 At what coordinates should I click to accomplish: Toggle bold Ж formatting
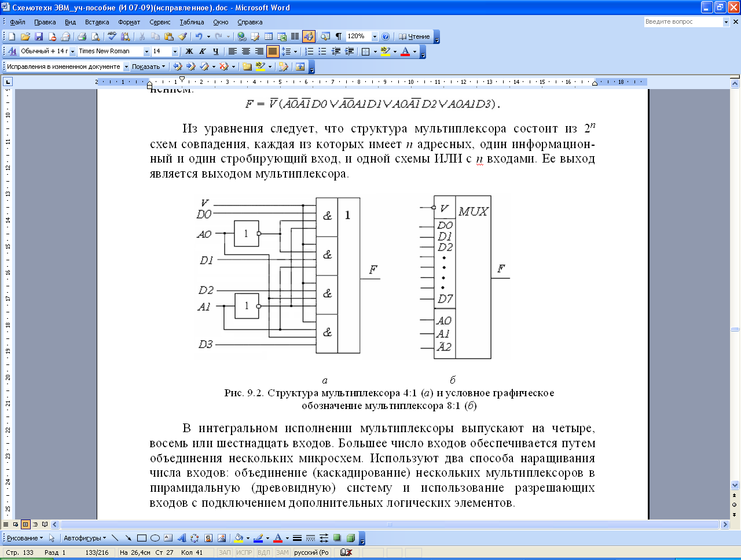point(189,51)
